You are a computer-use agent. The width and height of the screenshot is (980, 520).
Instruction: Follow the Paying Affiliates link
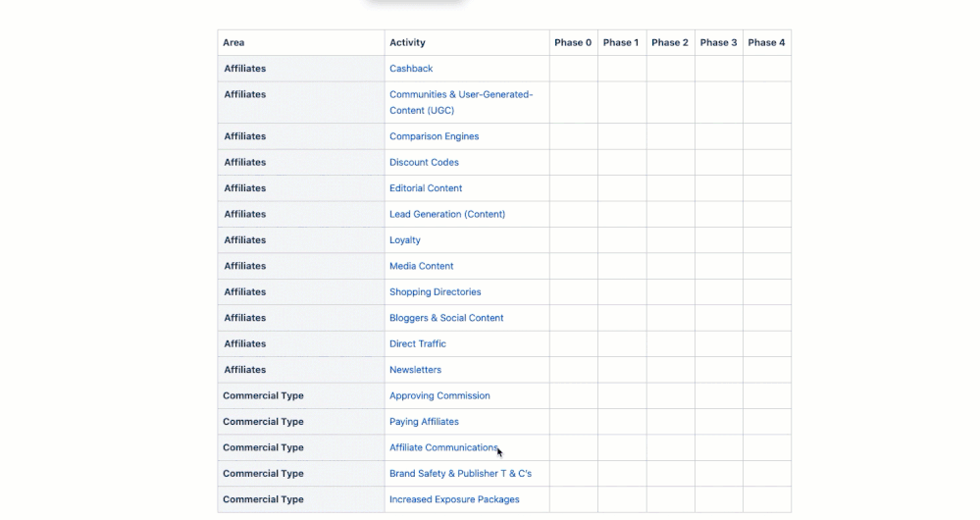tap(424, 421)
